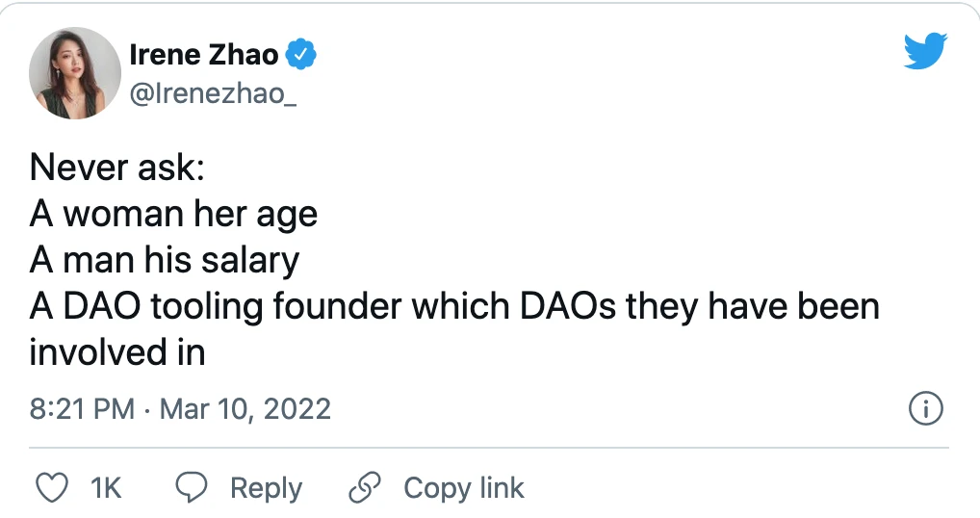Click the blue verified badge

tap(302, 56)
